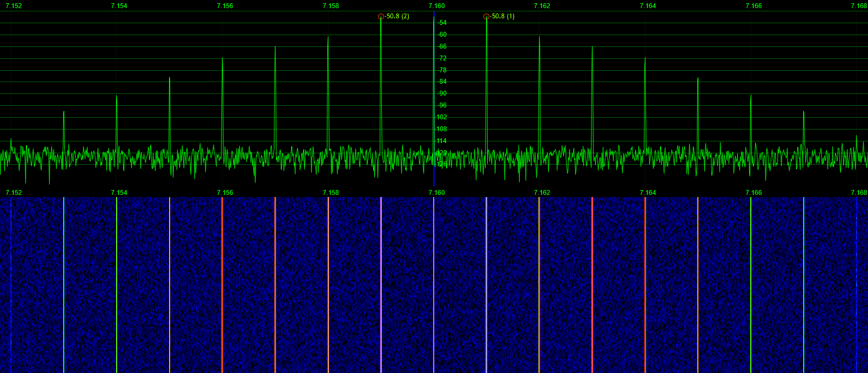Select the red circle marker beside -50.8 (2)
868x373 pixels.
[381, 17]
